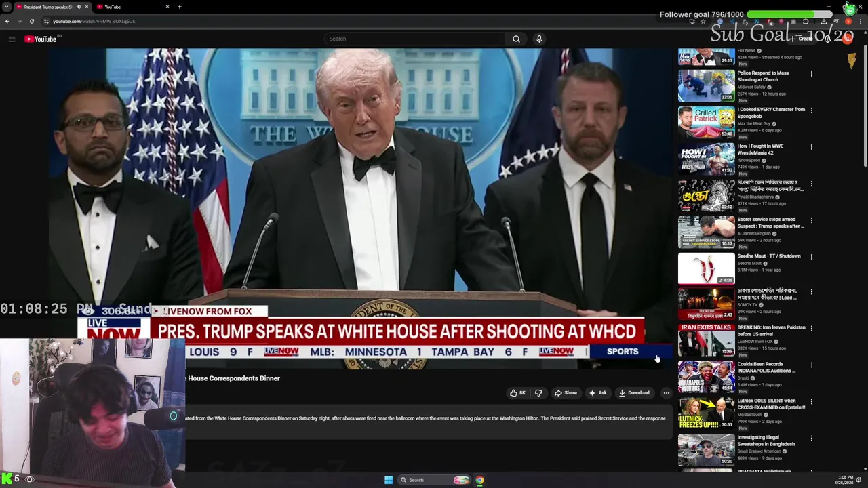The width and height of the screenshot is (868, 488).
Task: Open options menu for Pinaki Bhattacharya video
Action: 812,184
